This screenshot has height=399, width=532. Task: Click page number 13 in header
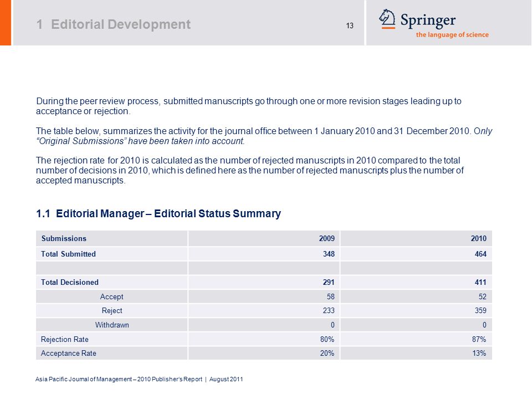[x=350, y=26]
